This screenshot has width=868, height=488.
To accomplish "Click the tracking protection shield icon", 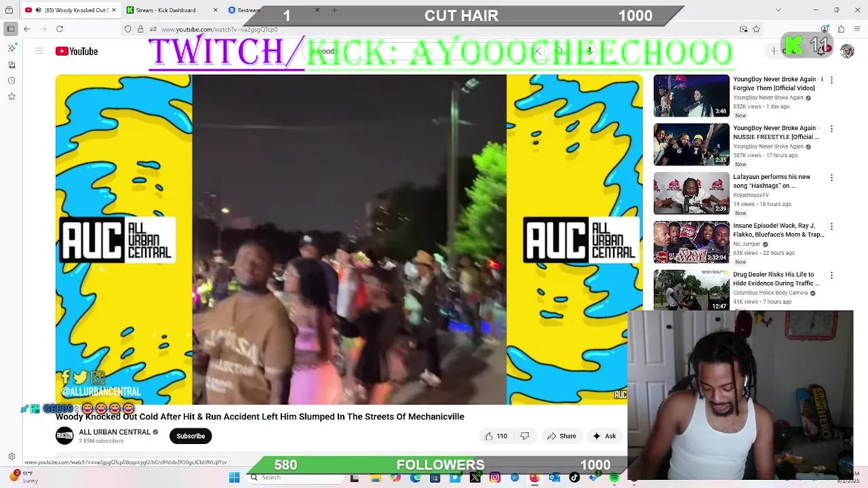I will [127, 29].
